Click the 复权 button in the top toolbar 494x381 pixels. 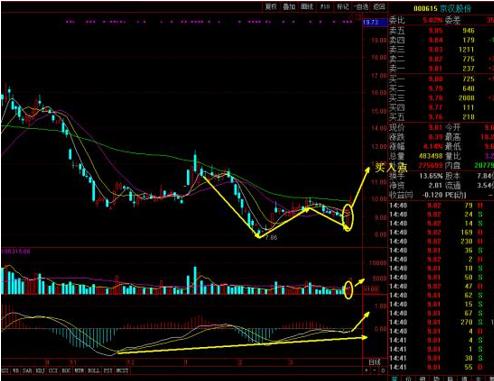click(270, 6)
